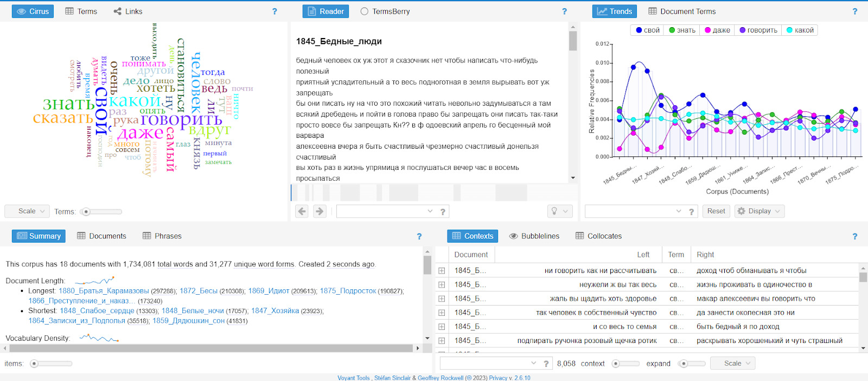Viewport: 868px width, 381px height.
Task: Switch to the Document Terms tab
Action: point(682,11)
